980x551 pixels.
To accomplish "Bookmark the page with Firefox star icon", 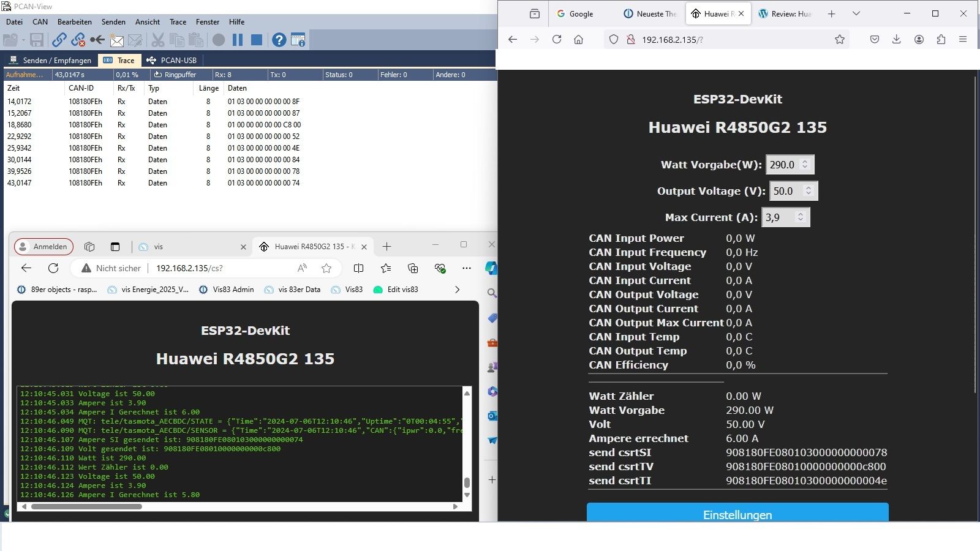I will [x=839, y=39].
